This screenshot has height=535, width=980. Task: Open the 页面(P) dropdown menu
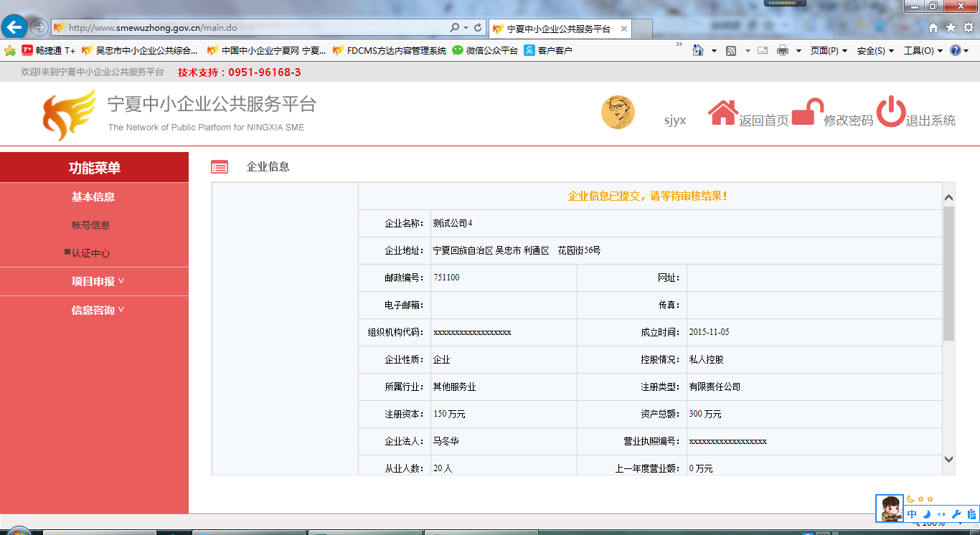(829, 51)
